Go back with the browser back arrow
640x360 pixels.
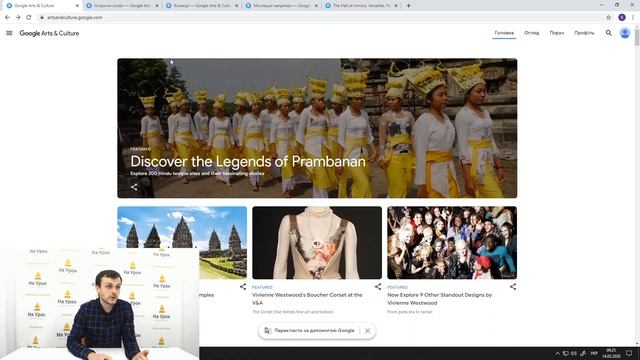(x=7, y=18)
